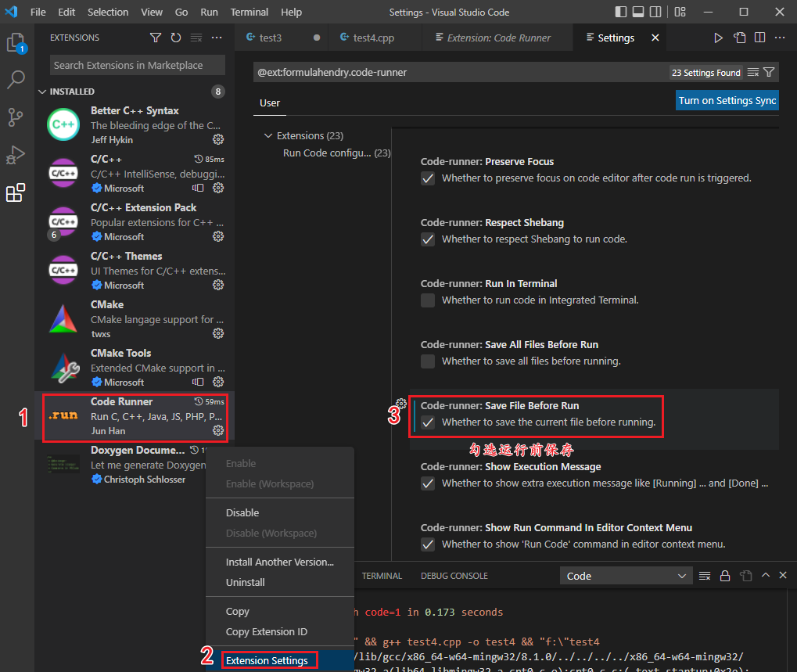Open the terminal selector dropdown showing Code
Screen dimensions: 797x672
click(x=625, y=575)
